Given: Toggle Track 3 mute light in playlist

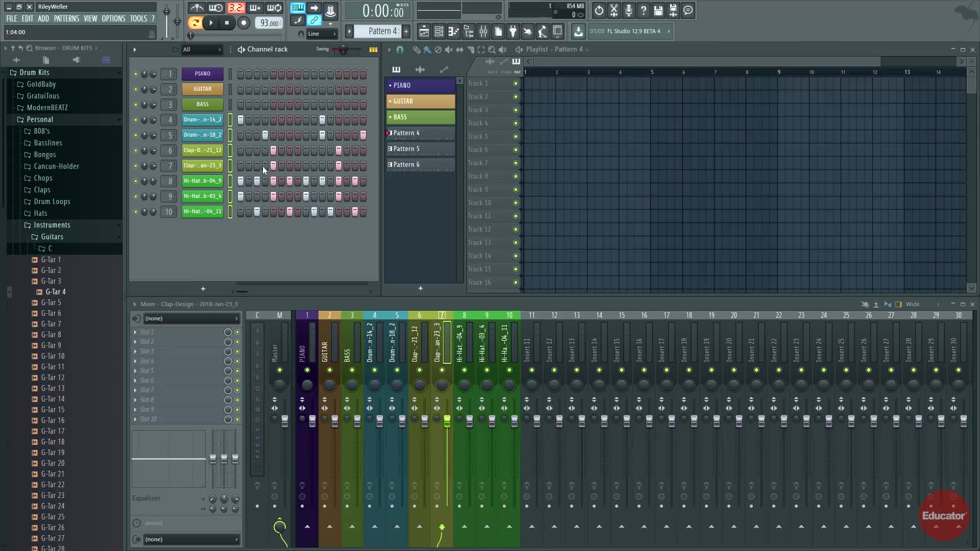Looking at the screenshot, I should pyautogui.click(x=516, y=110).
